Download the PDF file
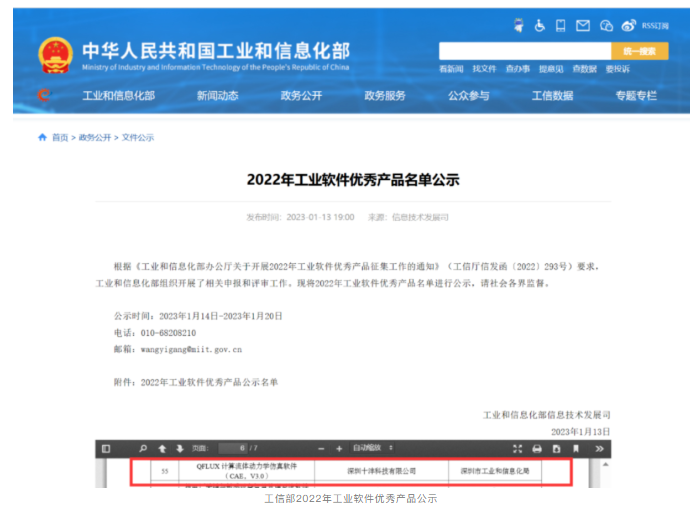The image size is (695, 516). coord(556,448)
